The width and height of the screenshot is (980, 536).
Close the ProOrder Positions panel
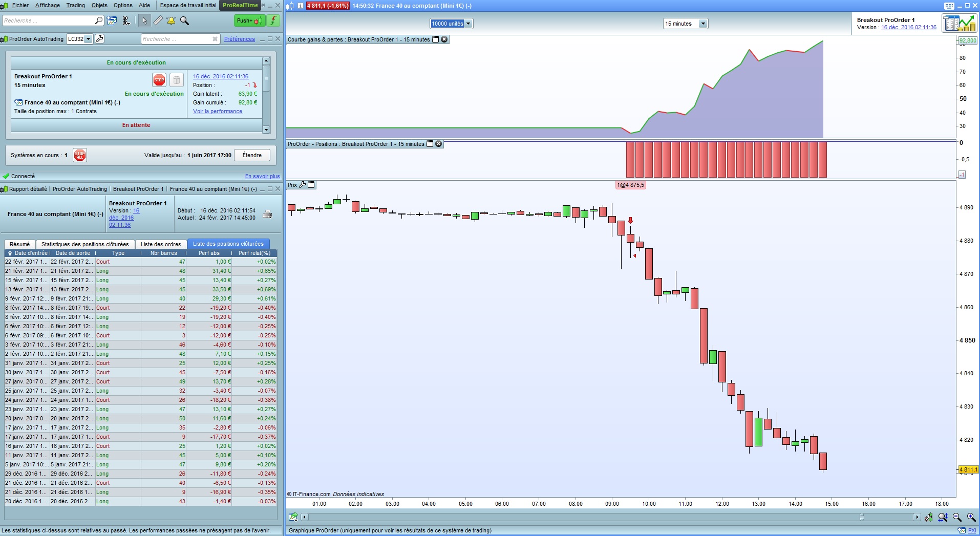(439, 144)
